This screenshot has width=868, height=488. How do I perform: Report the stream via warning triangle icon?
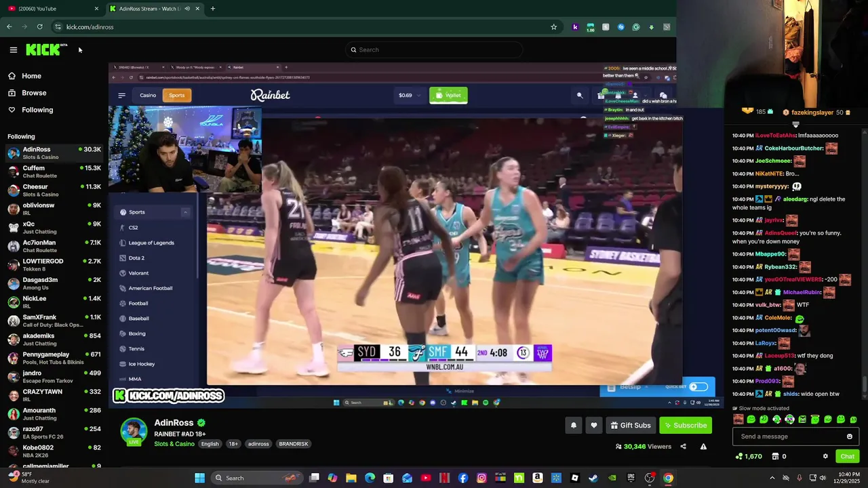pyautogui.click(x=703, y=447)
